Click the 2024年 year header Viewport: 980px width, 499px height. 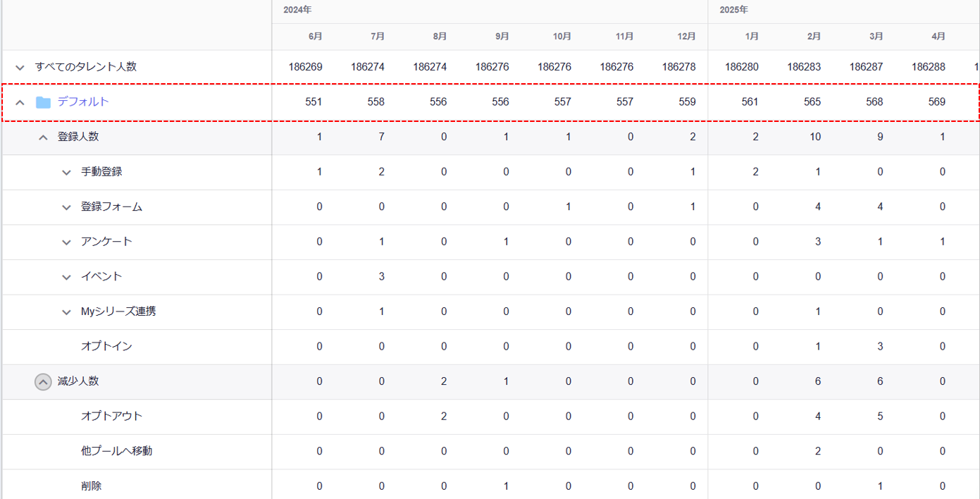pyautogui.click(x=297, y=11)
